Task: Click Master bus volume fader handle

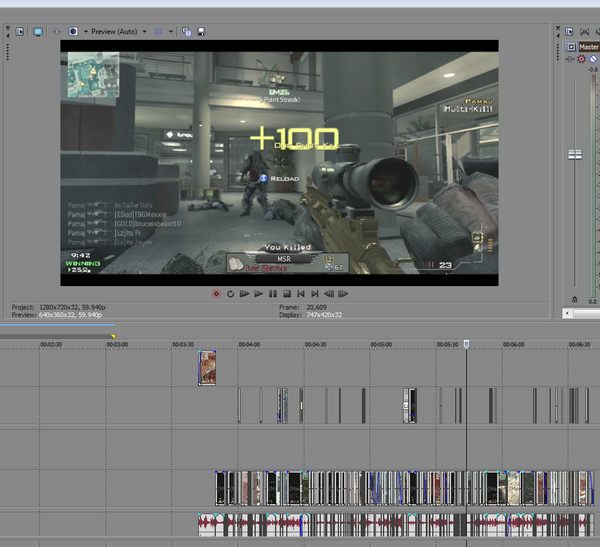Action: click(575, 154)
